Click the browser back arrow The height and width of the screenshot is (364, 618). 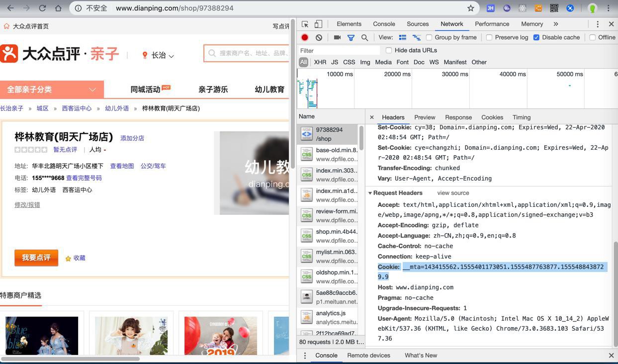10,8
